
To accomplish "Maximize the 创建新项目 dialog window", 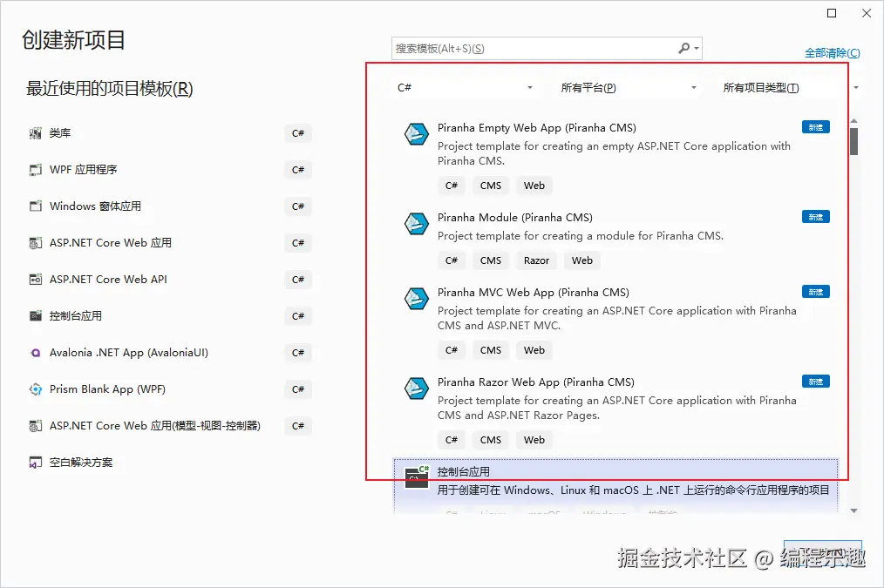I will click(x=832, y=13).
